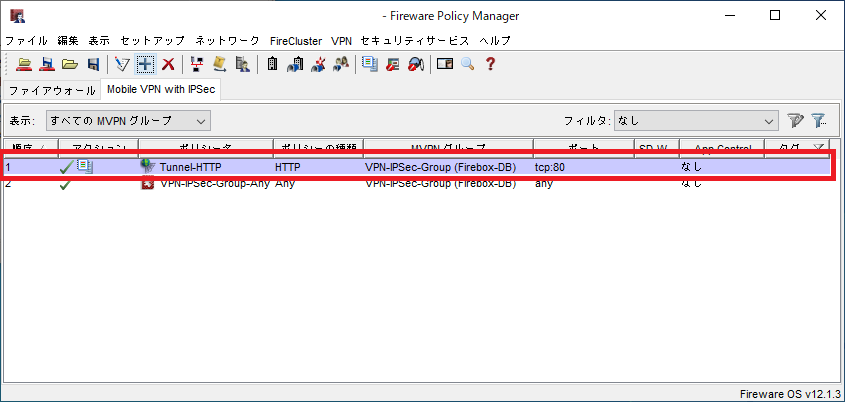
Task: Click the red icon beside VPN-IPSec-Group-Any
Action: pyautogui.click(x=147, y=184)
